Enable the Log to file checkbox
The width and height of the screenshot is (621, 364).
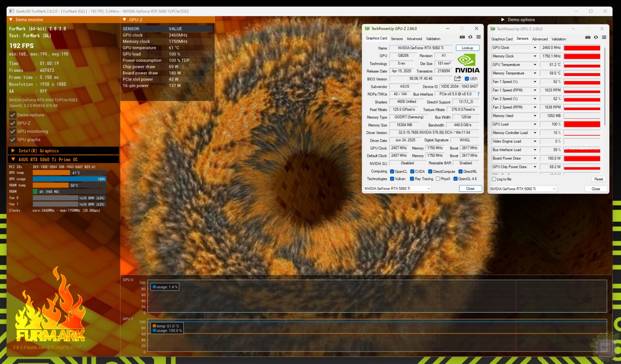[494, 179]
